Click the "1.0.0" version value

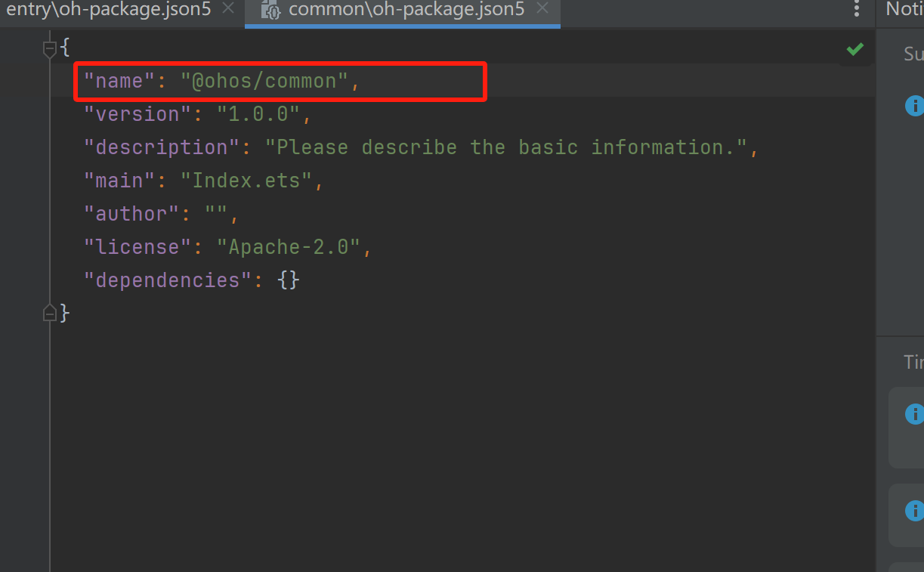pyautogui.click(x=258, y=114)
